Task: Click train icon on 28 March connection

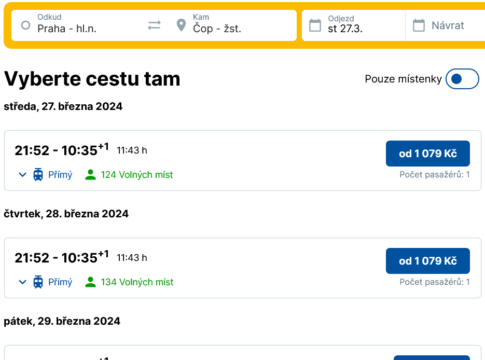Action: click(x=38, y=282)
